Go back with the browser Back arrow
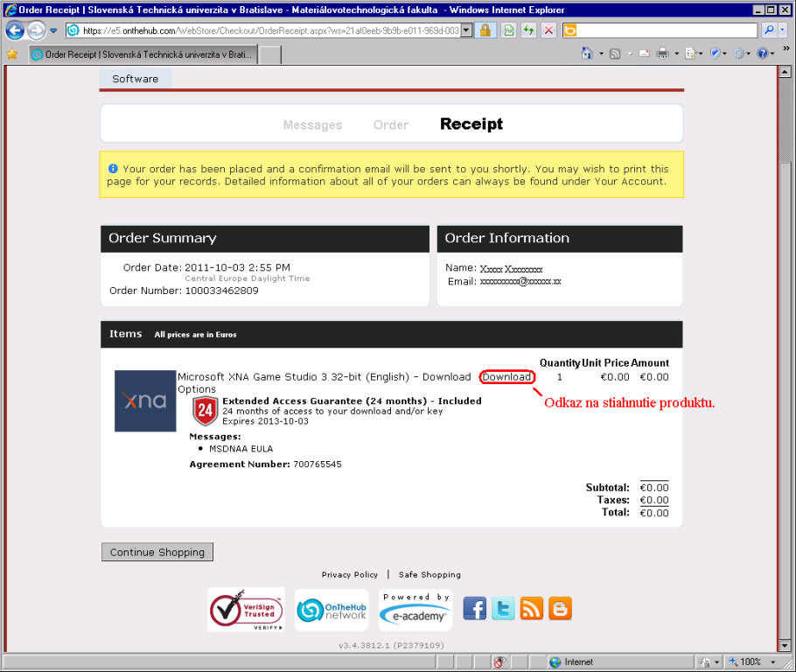The width and height of the screenshot is (796, 672). [15, 31]
